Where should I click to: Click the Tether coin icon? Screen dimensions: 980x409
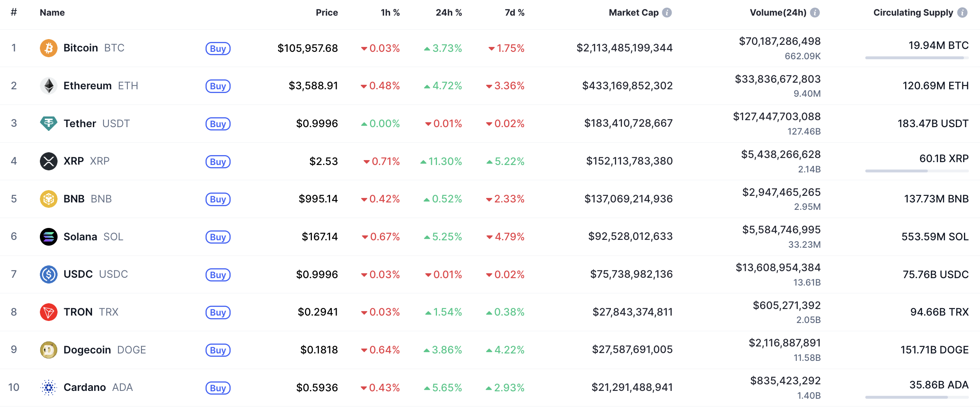click(49, 123)
